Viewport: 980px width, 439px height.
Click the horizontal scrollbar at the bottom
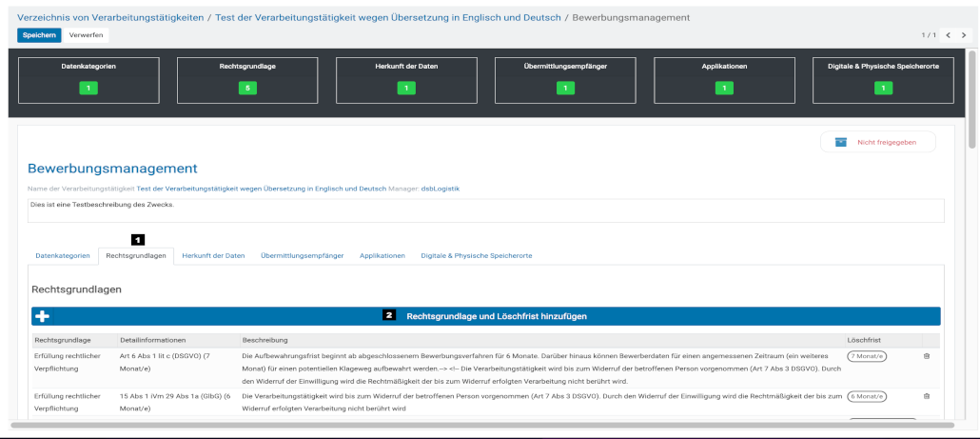[476, 425]
